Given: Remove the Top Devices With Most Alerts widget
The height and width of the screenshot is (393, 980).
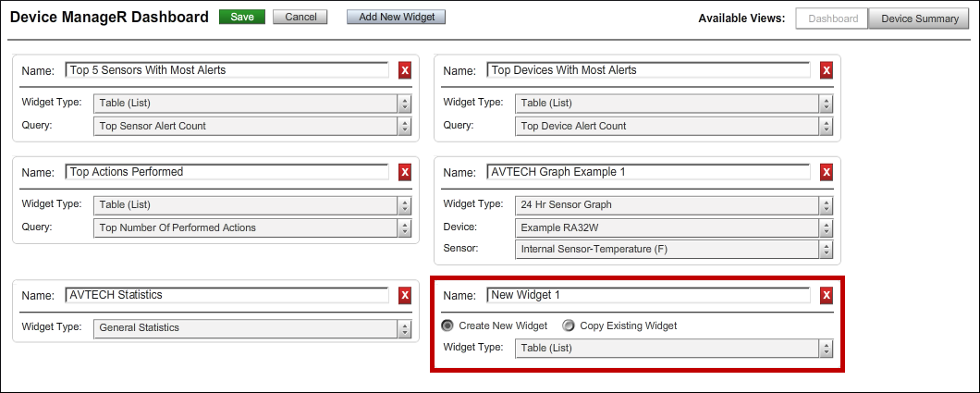Looking at the screenshot, I should 827,70.
